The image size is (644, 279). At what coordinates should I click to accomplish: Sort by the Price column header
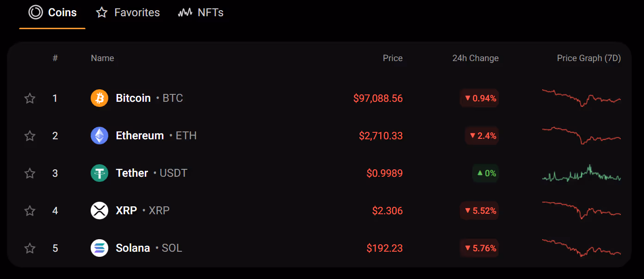click(x=392, y=58)
